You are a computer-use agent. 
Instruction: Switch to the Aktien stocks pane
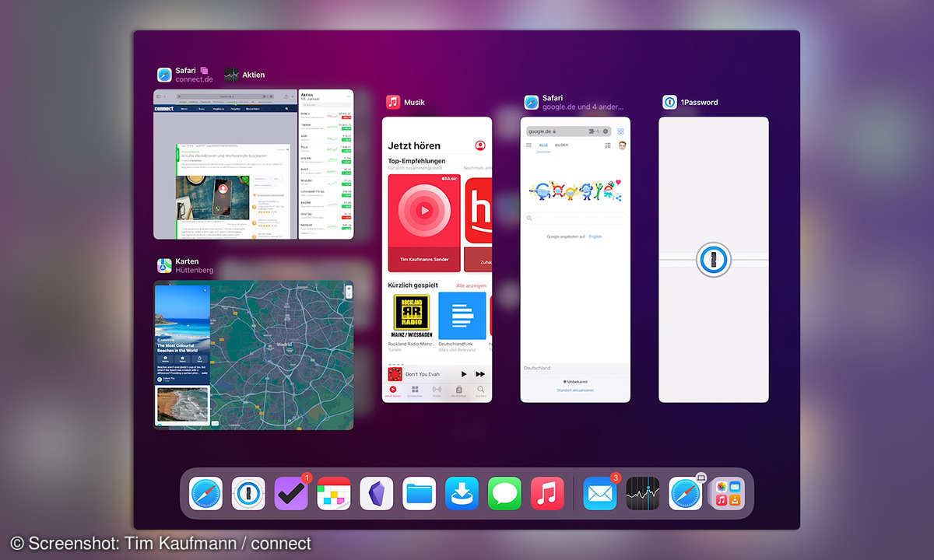pyautogui.click(x=326, y=164)
